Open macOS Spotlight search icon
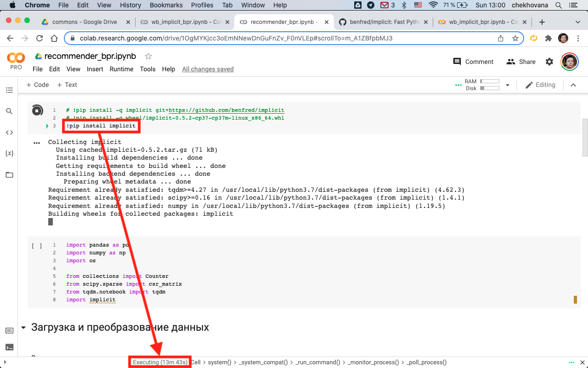588x368 pixels. click(x=559, y=5)
